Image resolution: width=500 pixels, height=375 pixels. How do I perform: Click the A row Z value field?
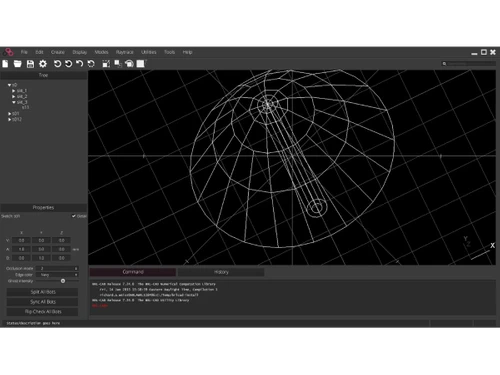[x=62, y=249]
